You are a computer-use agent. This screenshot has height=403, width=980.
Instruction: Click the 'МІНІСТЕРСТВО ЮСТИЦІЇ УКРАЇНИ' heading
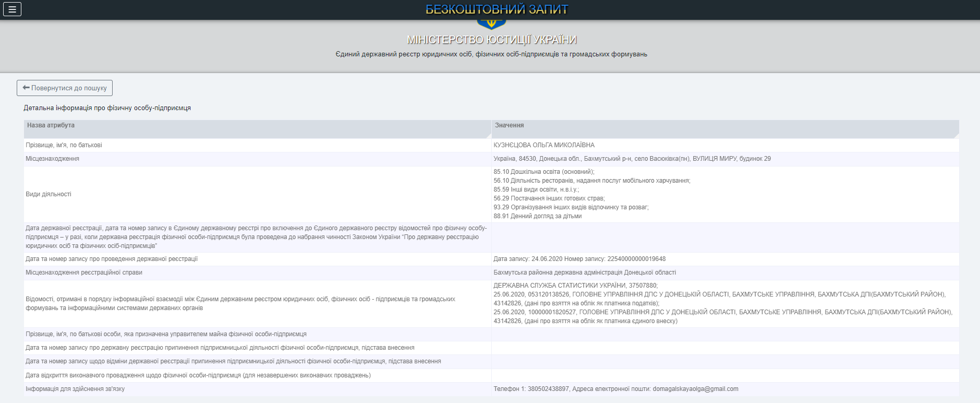pyautogui.click(x=491, y=40)
